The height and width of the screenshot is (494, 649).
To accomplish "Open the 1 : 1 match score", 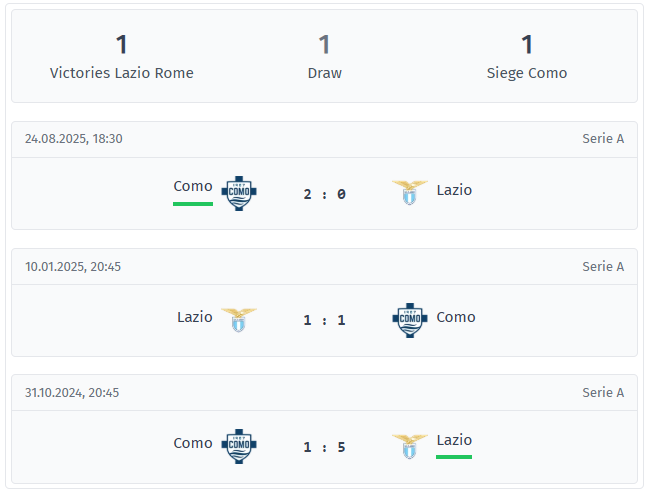I will [x=324, y=320].
